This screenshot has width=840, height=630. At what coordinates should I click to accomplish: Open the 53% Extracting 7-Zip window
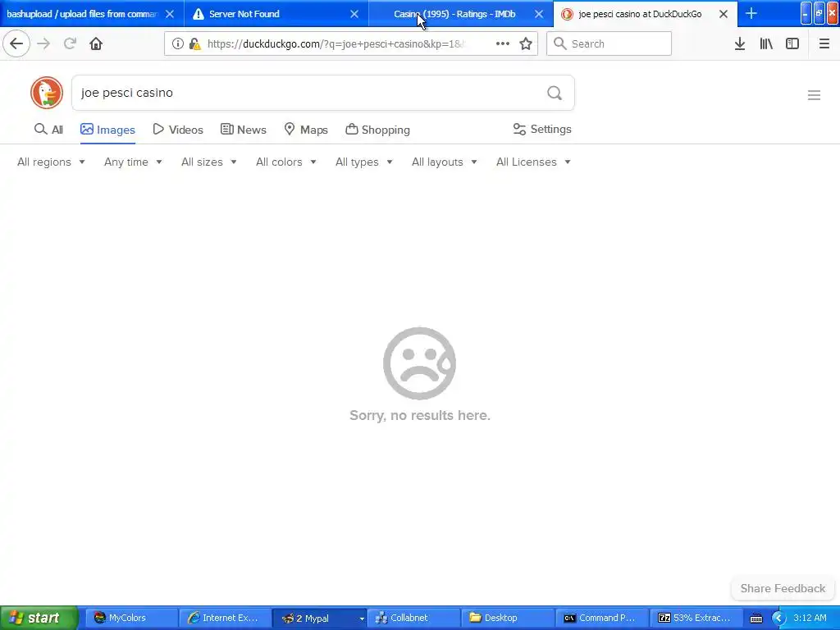696,618
